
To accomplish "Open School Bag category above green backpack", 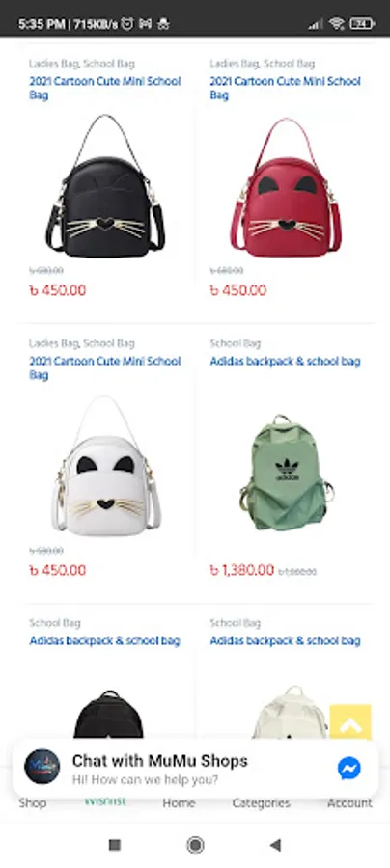I will pos(235,343).
